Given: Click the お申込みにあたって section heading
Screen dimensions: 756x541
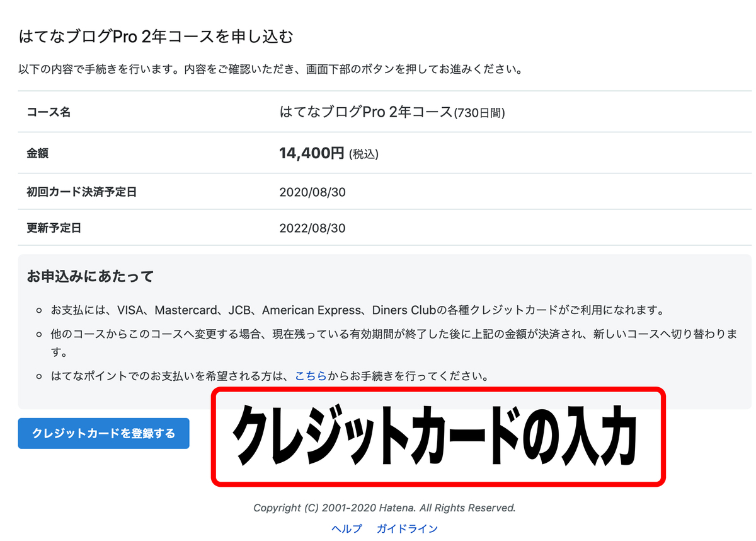Looking at the screenshot, I should point(90,276).
